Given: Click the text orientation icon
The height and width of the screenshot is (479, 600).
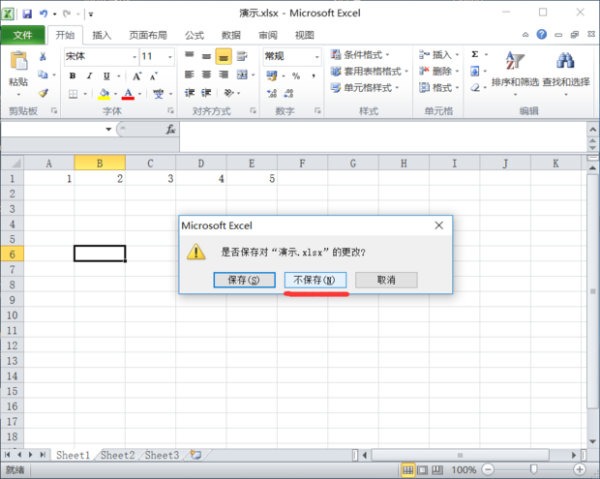Looking at the screenshot, I should 228,93.
